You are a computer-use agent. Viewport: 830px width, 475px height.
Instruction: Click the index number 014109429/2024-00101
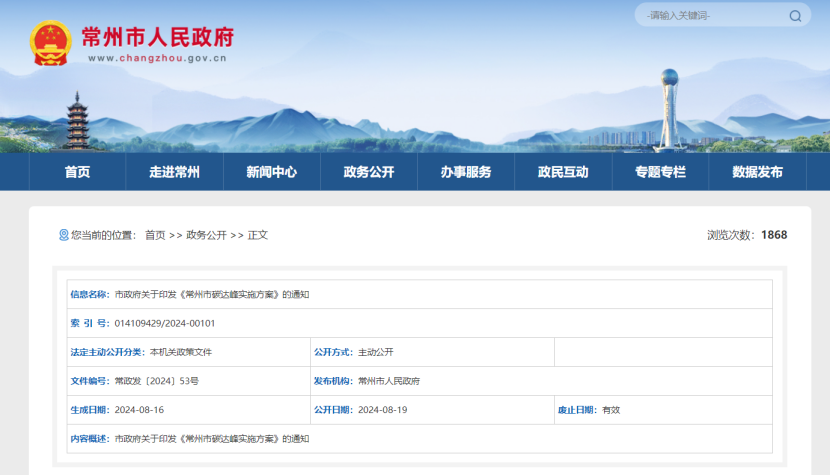[x=165, y=323]
